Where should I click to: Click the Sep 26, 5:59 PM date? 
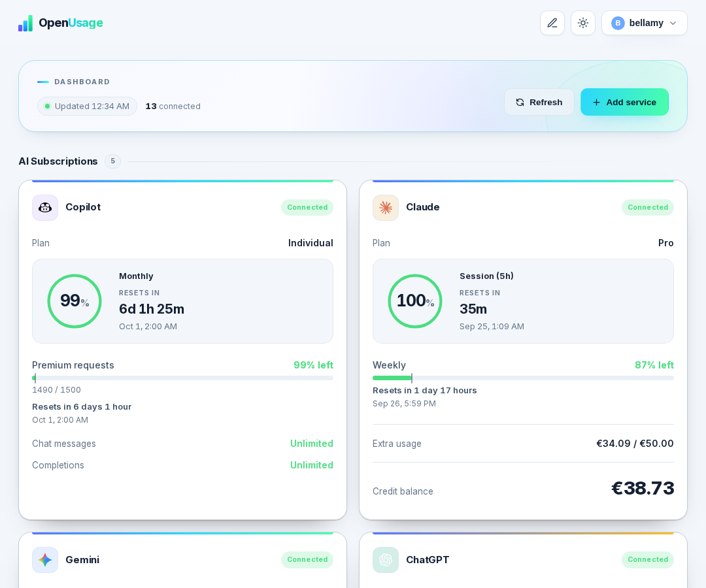[x=404, y=404]
